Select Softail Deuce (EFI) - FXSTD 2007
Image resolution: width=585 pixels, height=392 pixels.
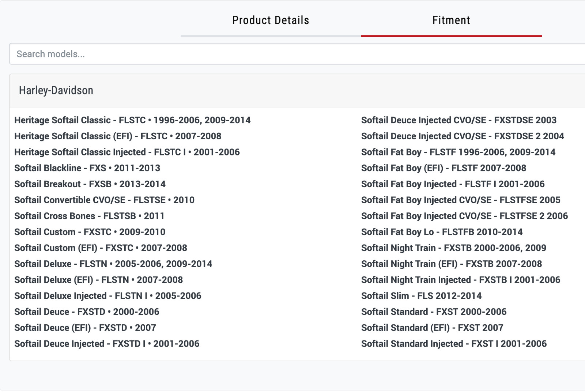click(85, 328)
